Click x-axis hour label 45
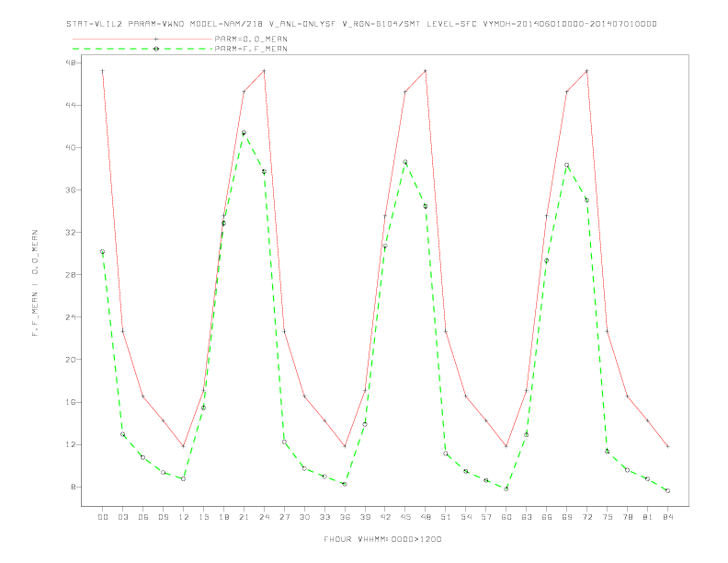 click(405, 517)
